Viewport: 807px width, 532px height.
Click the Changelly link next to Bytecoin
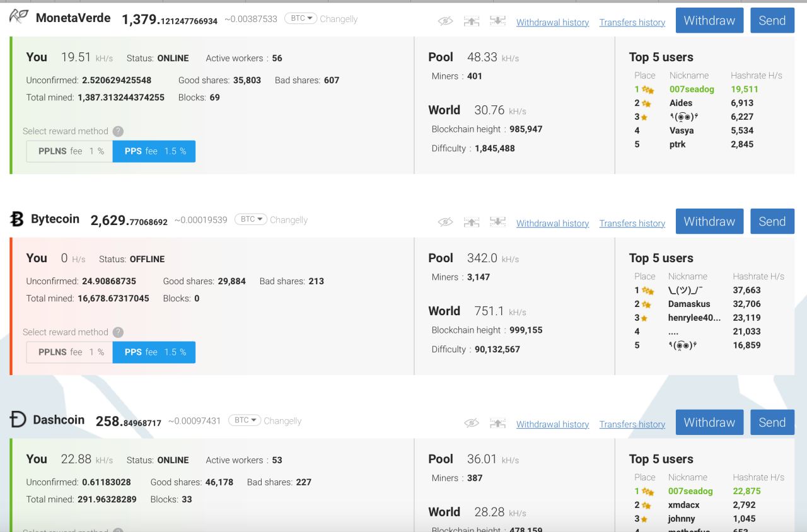tap(289, 220)
